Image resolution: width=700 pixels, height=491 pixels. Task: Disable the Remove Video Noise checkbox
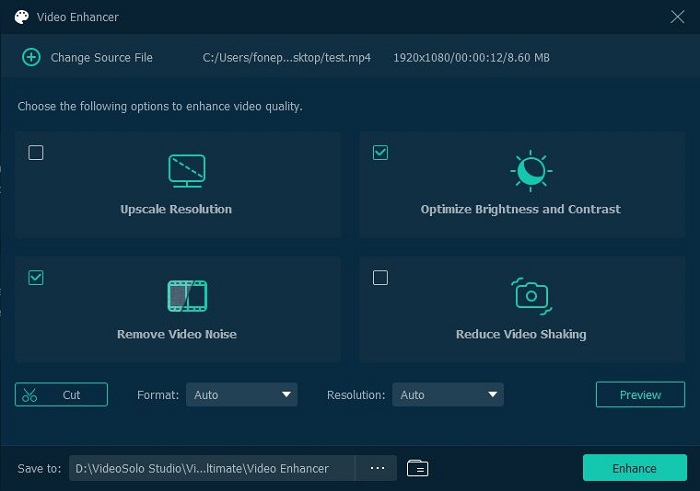(x=36, y=278)
